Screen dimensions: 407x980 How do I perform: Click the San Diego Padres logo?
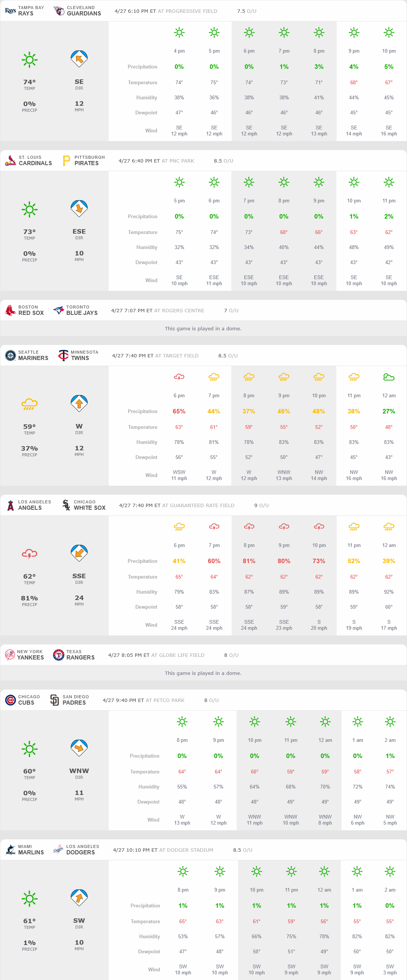pos(55,700)
